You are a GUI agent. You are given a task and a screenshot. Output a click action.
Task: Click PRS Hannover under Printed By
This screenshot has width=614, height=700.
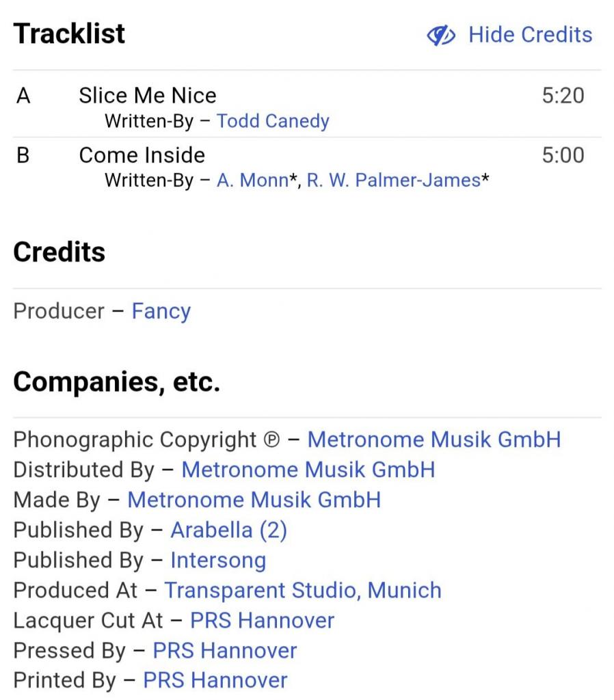coord(215,680)
